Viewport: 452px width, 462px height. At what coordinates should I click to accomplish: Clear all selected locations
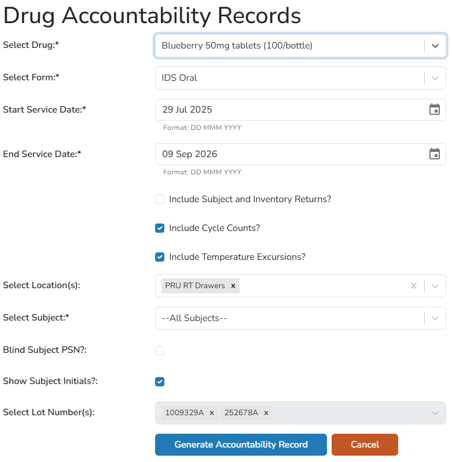[x=414, y=286]
